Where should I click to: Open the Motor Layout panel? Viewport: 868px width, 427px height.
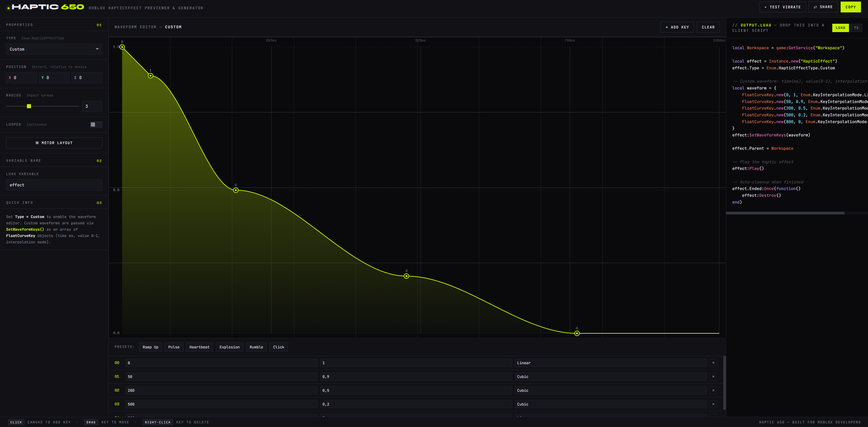[x=54, y=143]
